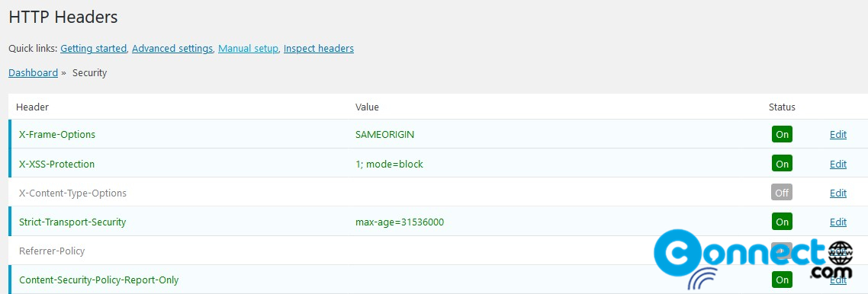Click the On status badge of X-XSS-Protection
This screenshot has width=868, height=294.
(x=782, y=164)
